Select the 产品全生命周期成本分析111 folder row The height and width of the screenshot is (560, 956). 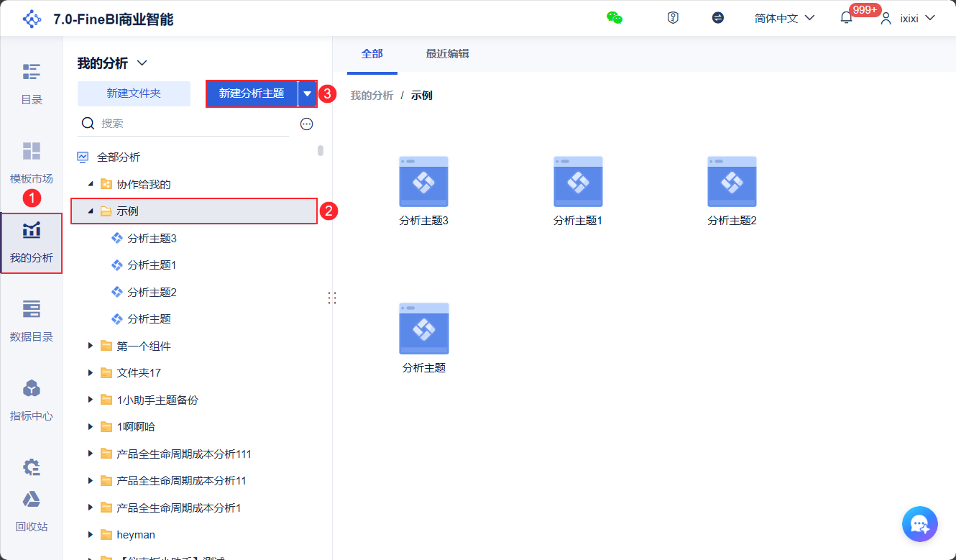194,454
